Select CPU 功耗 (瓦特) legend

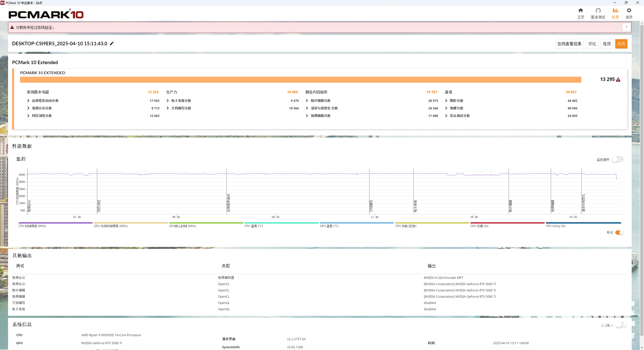(432, 225)
